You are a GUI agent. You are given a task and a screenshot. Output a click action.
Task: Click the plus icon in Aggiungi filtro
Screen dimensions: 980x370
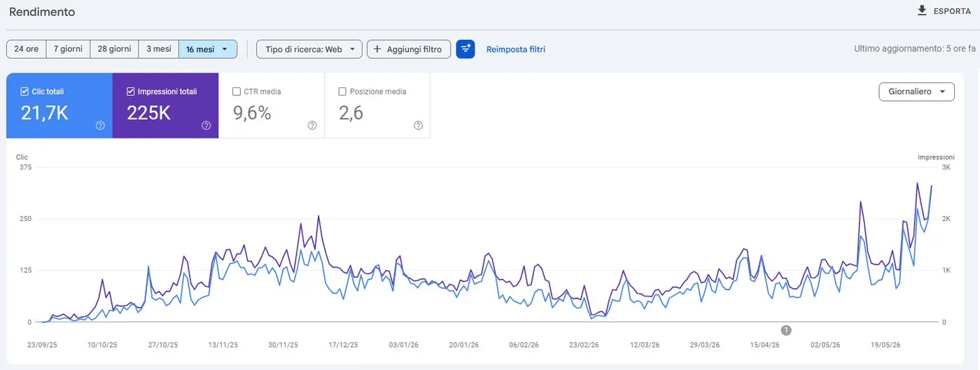tap(377, 49)
